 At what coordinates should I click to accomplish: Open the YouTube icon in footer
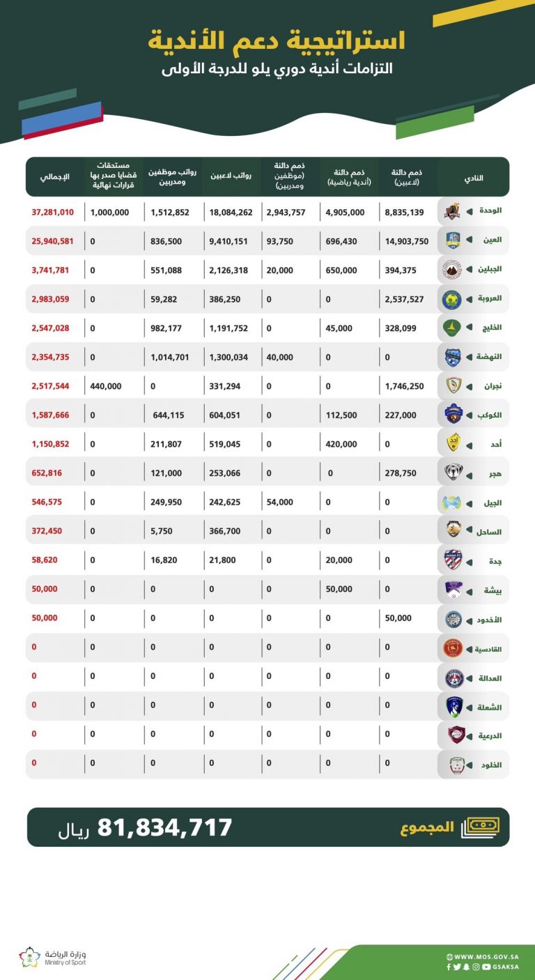click(486, 967)
